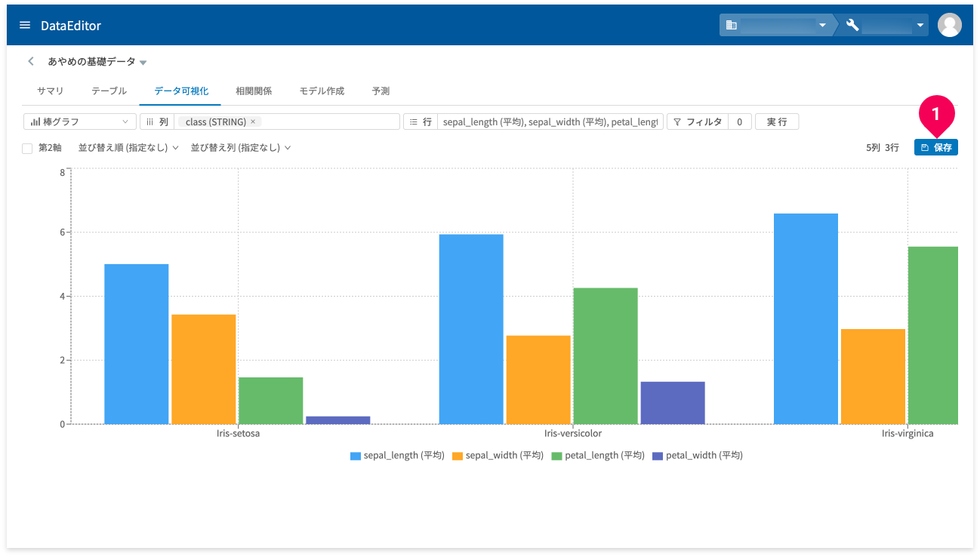Image resolution: width=980 pixels, height=557 pixels.
Task: Select the データ可視化 tab
Action: click(x=180, y=91)
